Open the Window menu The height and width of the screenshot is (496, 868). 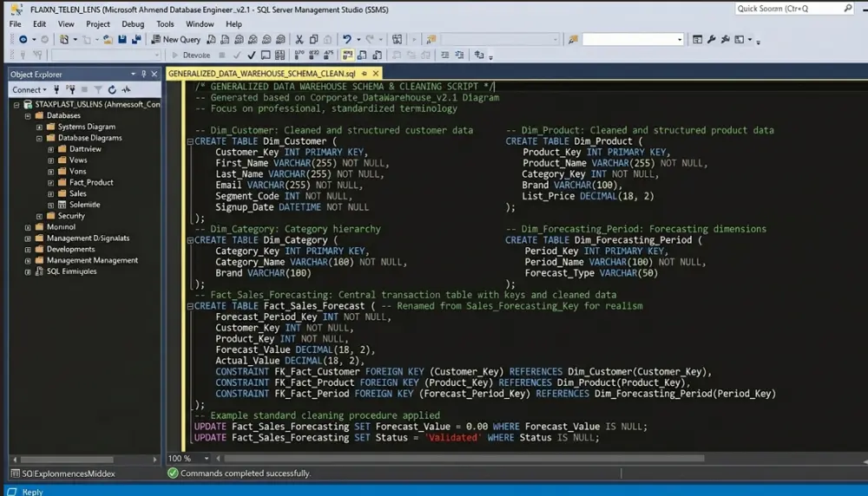200,23
